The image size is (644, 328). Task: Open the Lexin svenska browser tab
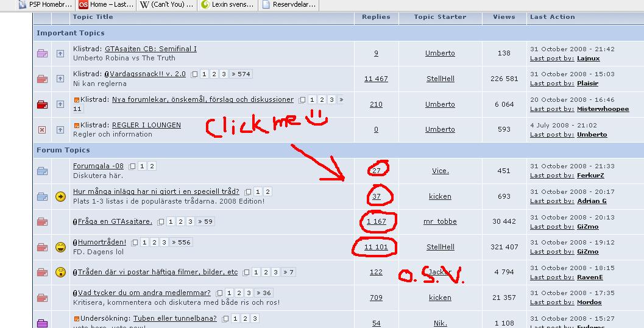tap(228, 5)
